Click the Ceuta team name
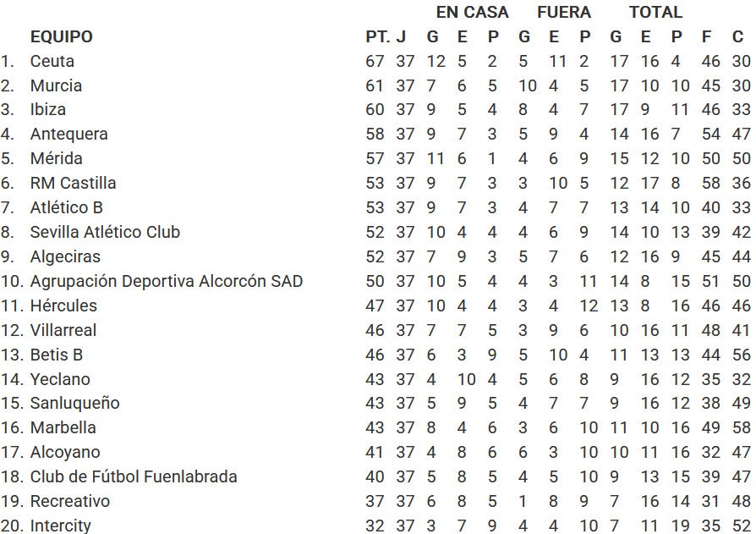 (x=52, y=61)
